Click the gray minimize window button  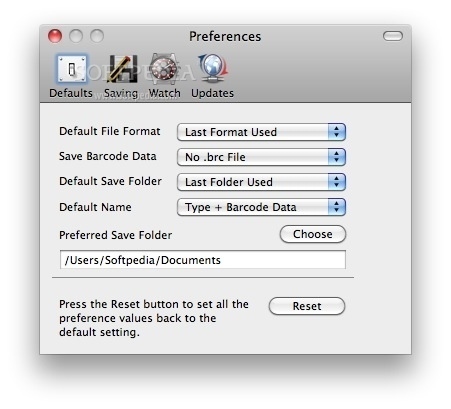[76, 36]
